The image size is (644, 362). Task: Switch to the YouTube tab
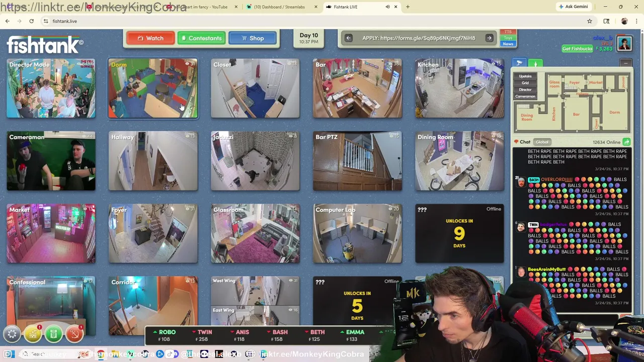pyautogui.click(x=201, y=7)
